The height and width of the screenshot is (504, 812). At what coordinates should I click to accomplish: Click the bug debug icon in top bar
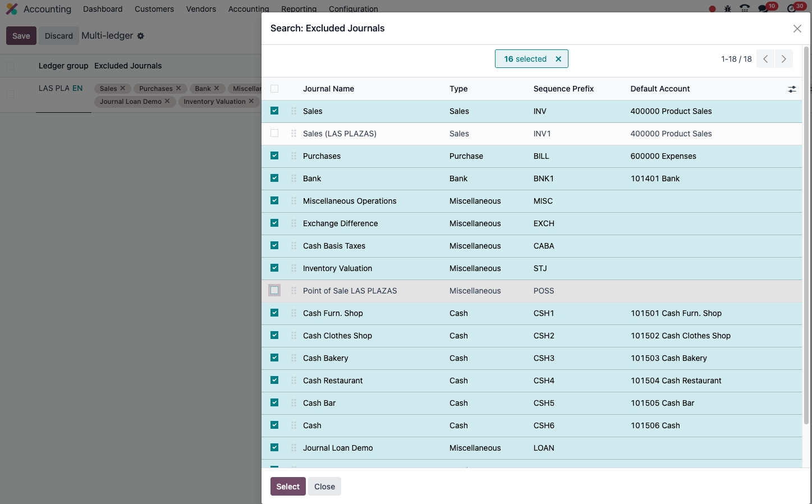click(x=728, y=8)
